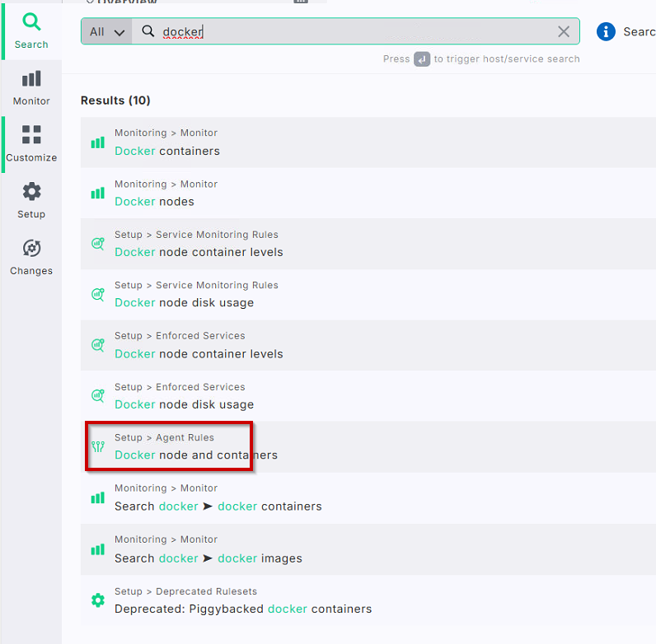The width and height of the screenshot is (656, 644).
Task: Open the Monitor bar chart icon
Action: [31, 79]
